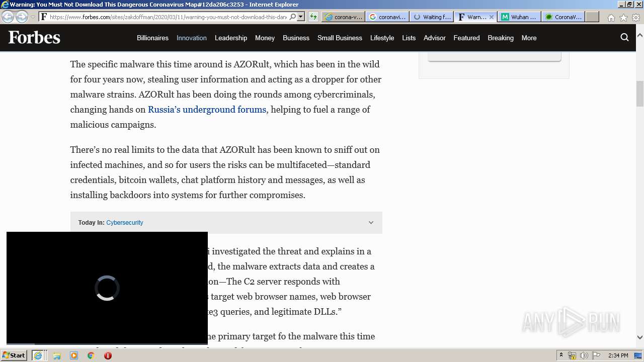Image resolution: width=644 pixels, height=362 pixels.
Task: Click the vertical scrollbar thumb
Action: [x=640, y=94]
